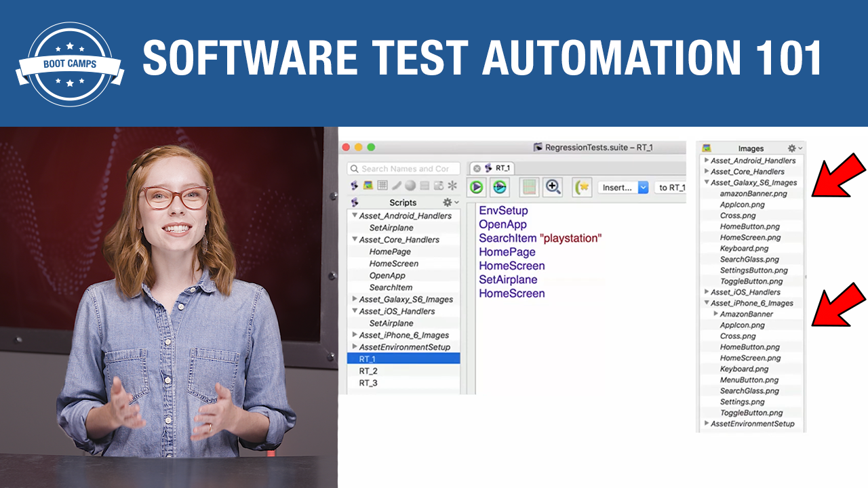Viewport: 868px width, 488px height.
Task: Select OpenApp in Scripts list
Action: 387,276
